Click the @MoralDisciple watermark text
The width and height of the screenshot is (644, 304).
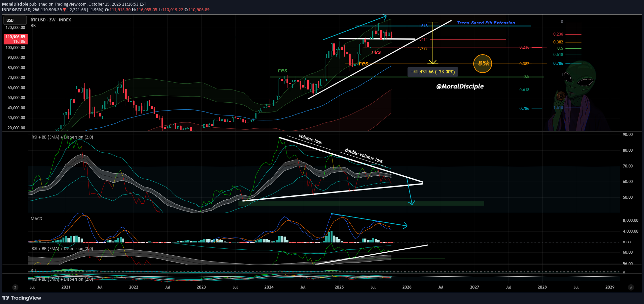tap(460, 86)
